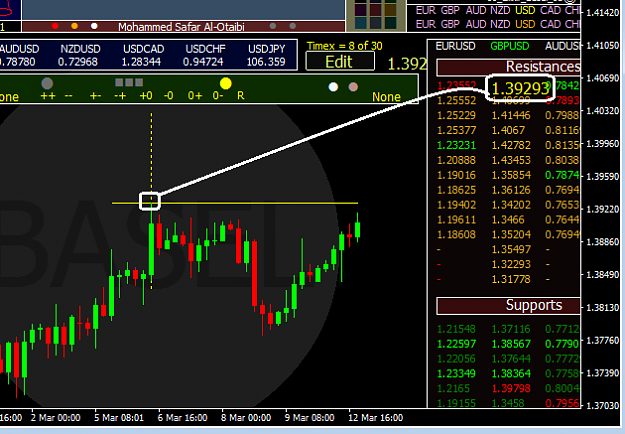Viewport: 625px width, 434px height.
Task: Click the 1.39220 price scale label
Action: point(603,209)
